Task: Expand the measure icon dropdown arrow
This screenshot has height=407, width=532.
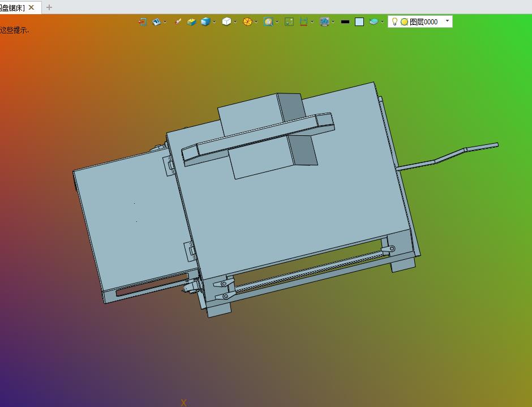Action: (x=312, y=22)
